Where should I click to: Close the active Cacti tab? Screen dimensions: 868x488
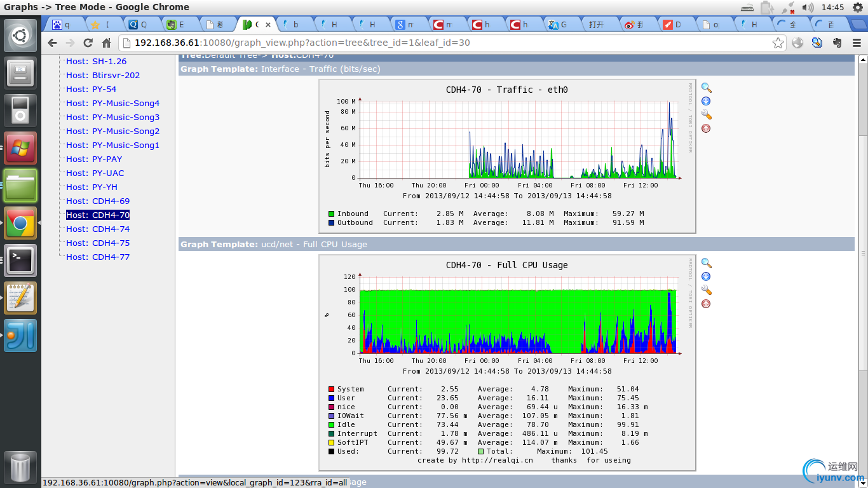[268, 25]
